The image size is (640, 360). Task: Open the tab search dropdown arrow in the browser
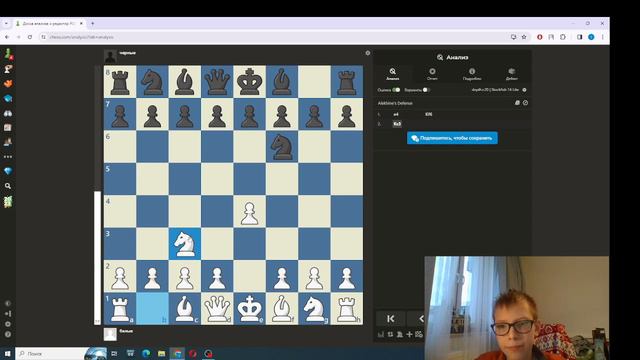coord(6,24)
